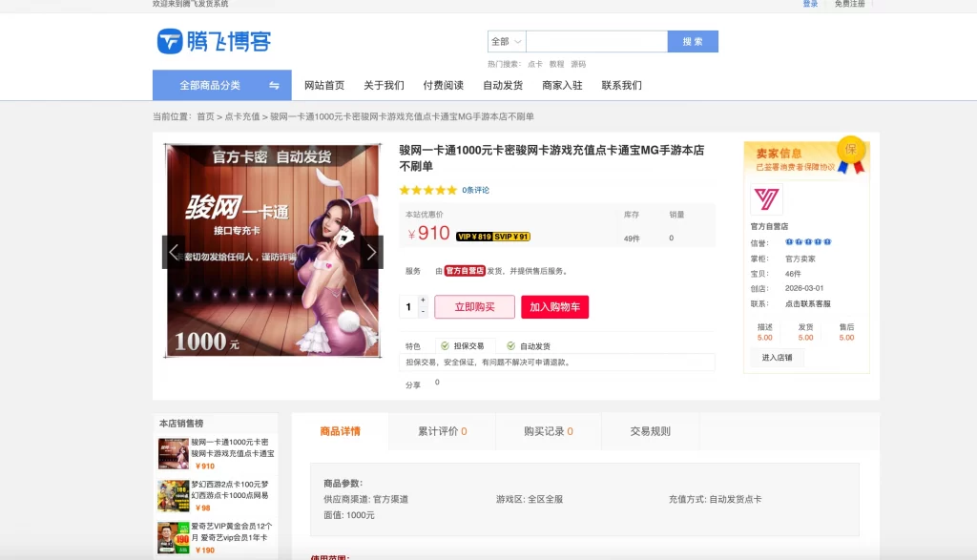Click the VIP ¥819 price badge
This screenshot has width=977, height=560.
(474, 236)
